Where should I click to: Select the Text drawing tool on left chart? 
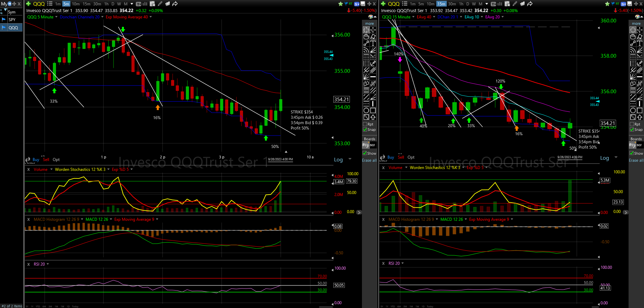point(373,43)
